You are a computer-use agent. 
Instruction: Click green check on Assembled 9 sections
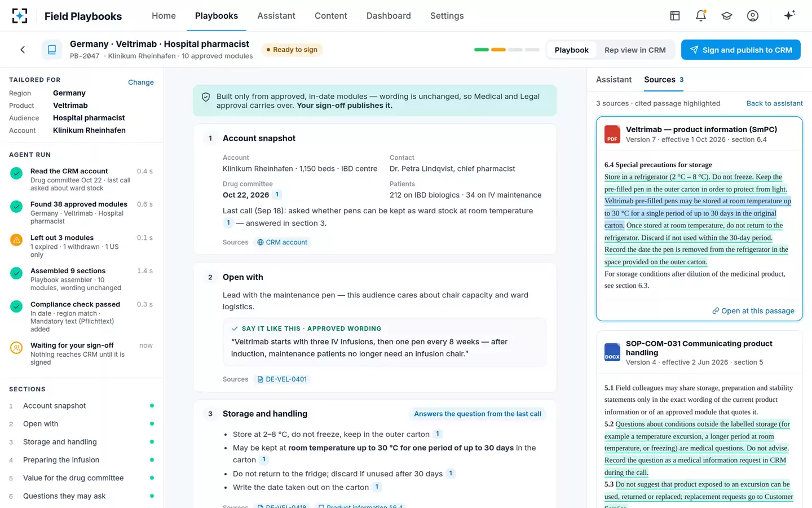(x=16, y=273)
